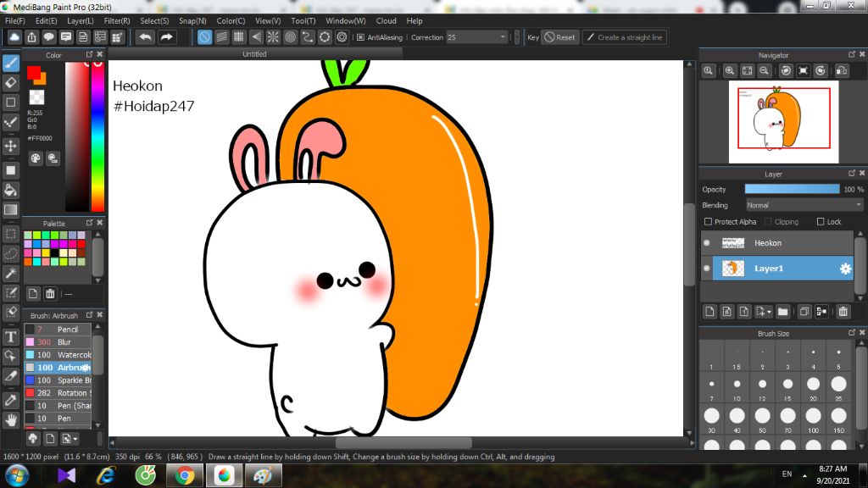Open Layer1 settings gear
This screenshot has width=868, height=488.
(x=845, y=269)
